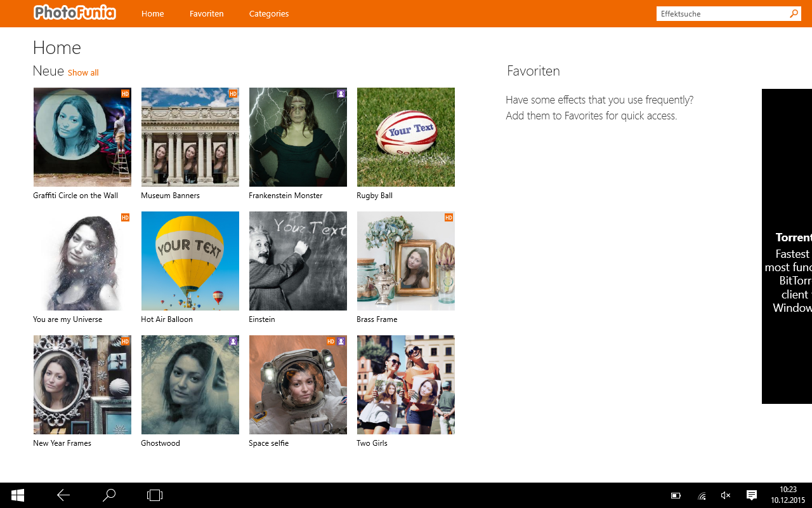Open the Windows Start menu

(18, 495)
